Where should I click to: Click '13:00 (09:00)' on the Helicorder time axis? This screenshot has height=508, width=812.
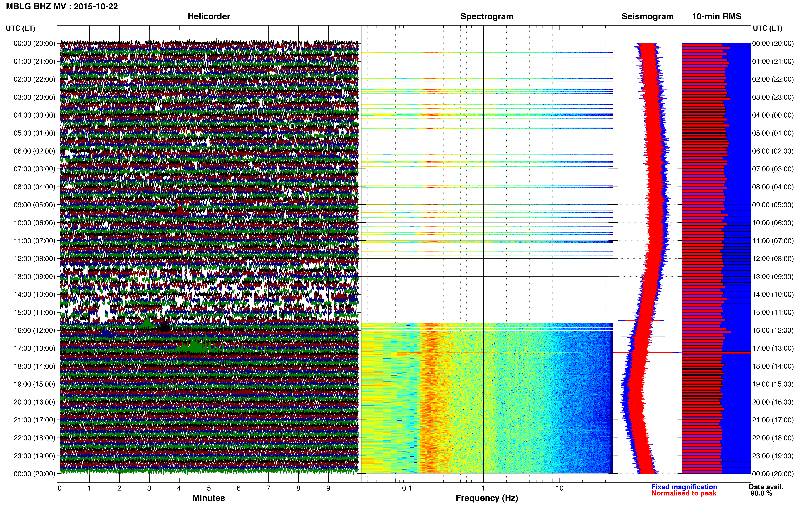tap(34, 277)
